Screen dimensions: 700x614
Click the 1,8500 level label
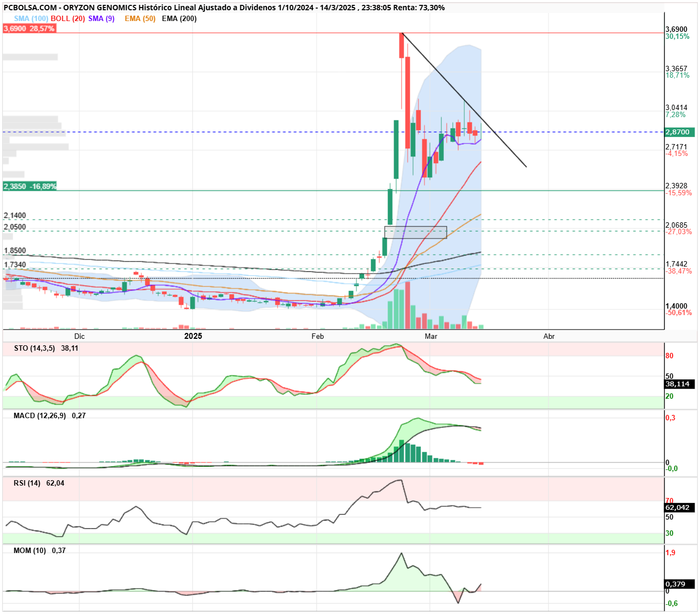coord(15,250)
